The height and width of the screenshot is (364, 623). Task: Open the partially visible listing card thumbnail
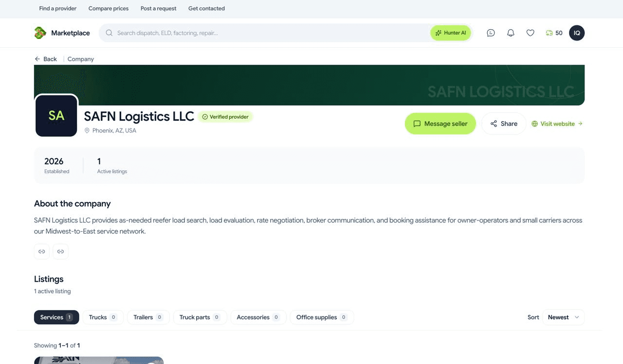pos(99,360)
